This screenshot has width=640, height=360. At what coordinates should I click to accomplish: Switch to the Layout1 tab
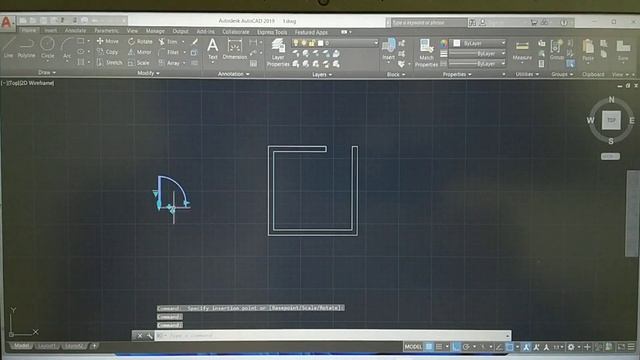click(46, 347)
